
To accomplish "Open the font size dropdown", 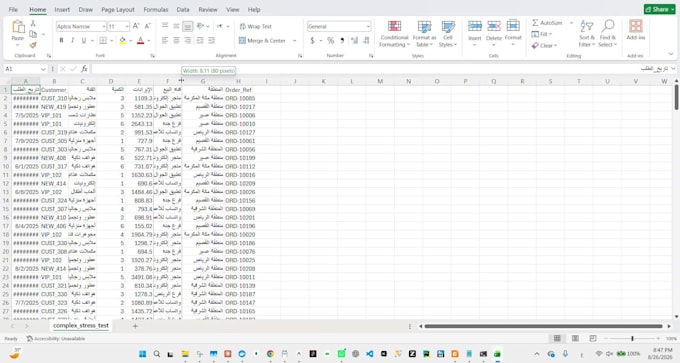I will tap(127, 26).
